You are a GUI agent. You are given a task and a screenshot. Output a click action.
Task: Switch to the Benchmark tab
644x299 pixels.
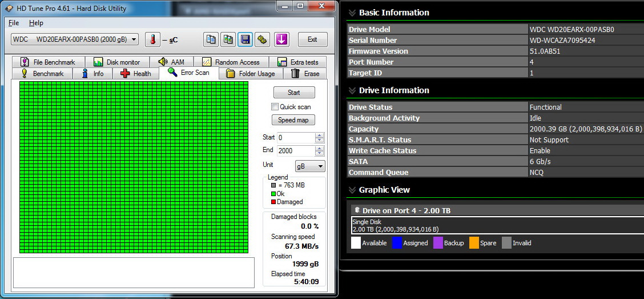coord(43,74)
